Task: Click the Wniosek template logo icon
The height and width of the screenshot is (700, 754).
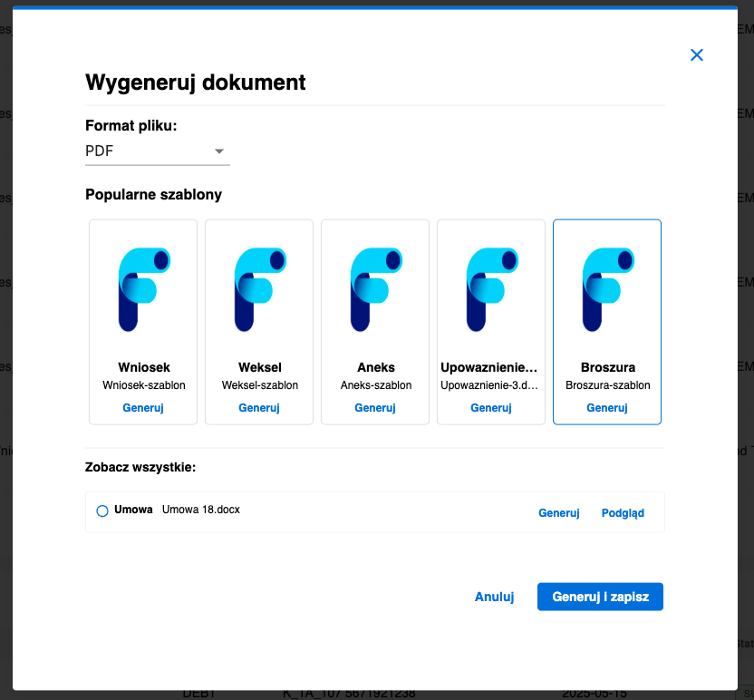Action: pos(142,287)
